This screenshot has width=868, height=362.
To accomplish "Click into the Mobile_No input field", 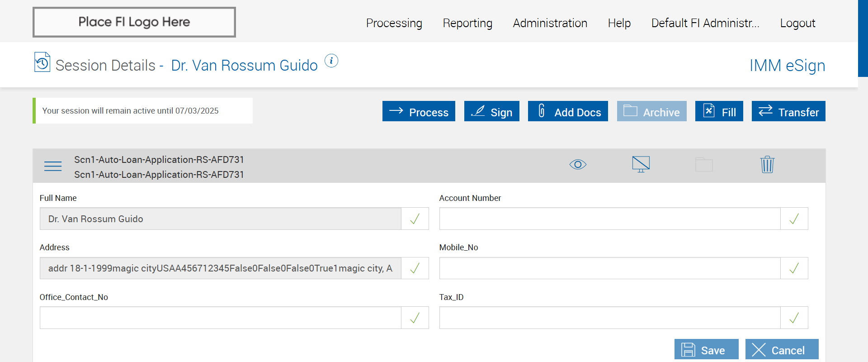I will click(x=609, y=268).
